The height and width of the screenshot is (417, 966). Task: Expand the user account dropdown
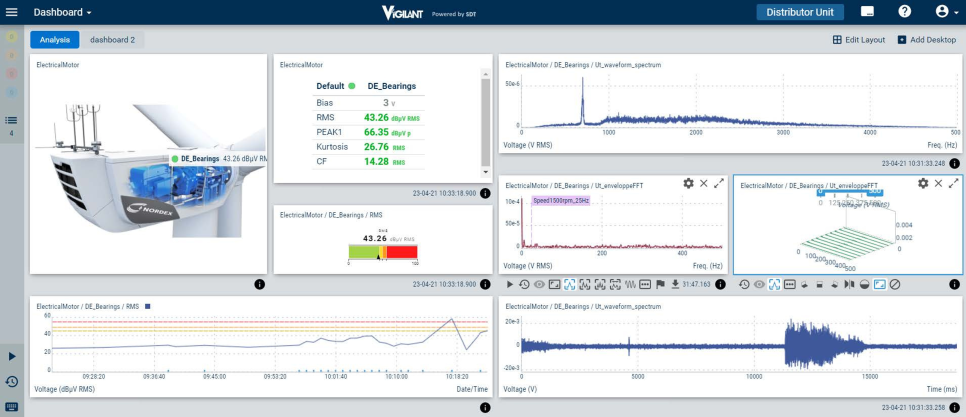click(945, 12)
